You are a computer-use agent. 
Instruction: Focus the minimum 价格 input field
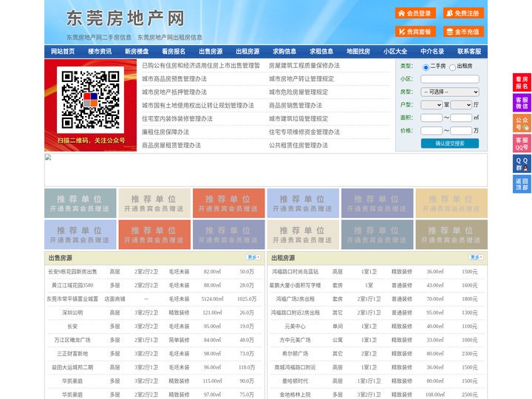point(432,131)
